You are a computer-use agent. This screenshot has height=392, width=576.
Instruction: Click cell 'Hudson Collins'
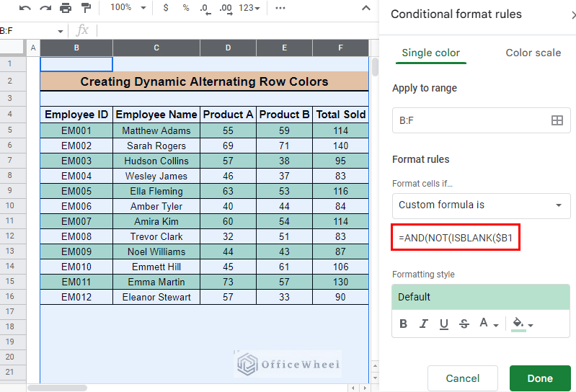156,161
